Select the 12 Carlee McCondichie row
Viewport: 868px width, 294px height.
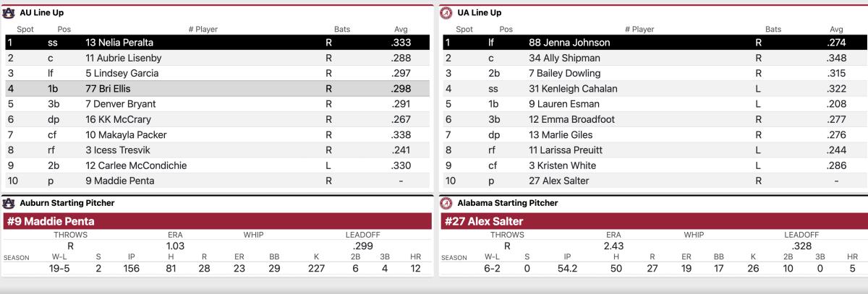pos(217,165)
